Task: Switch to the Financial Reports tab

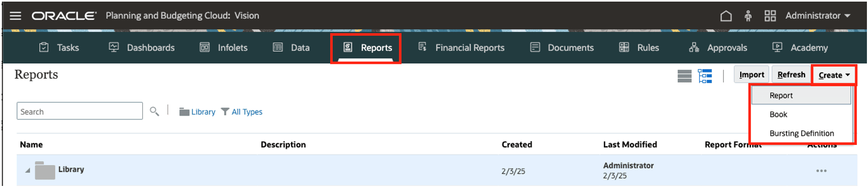Action: click(461, 47)
